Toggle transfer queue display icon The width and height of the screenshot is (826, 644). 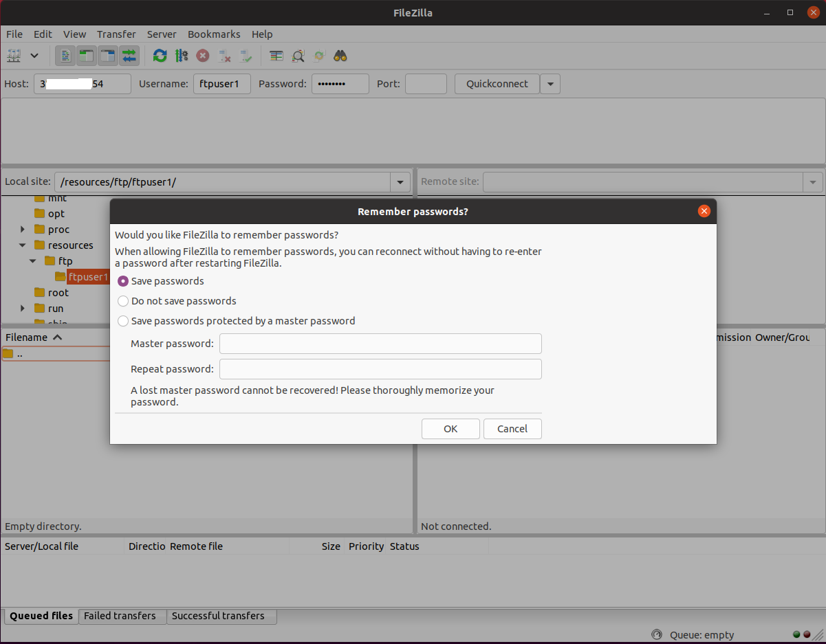129,55
